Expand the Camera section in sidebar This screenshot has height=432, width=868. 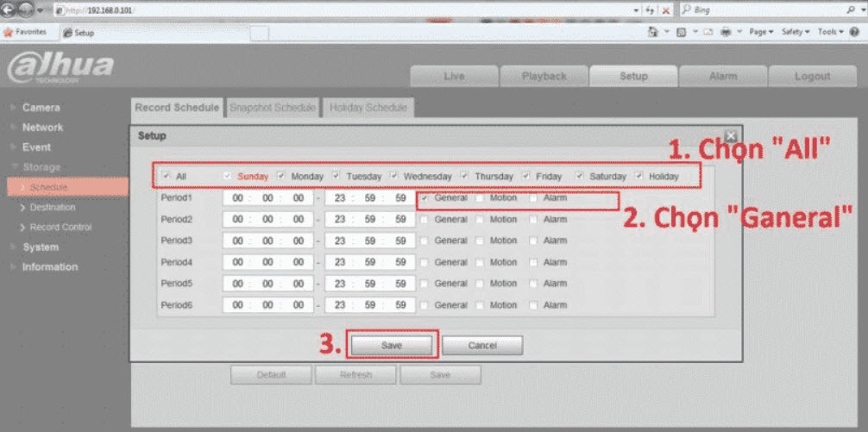41,108
